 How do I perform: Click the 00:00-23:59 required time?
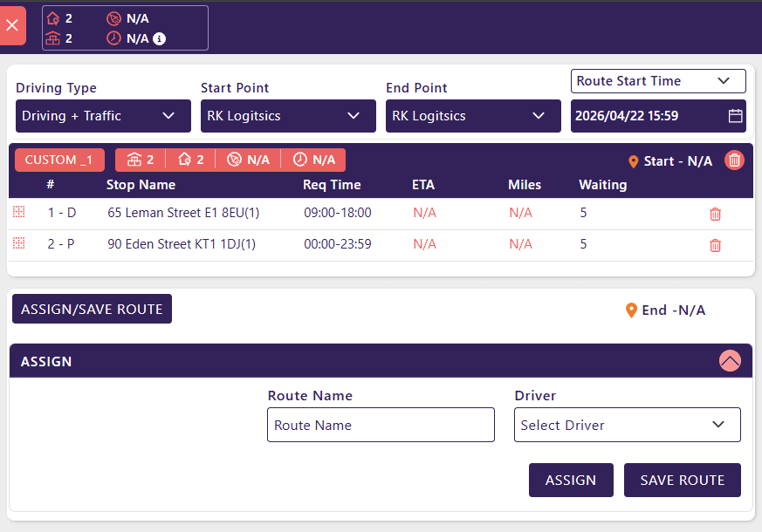(x=337, y=243)
